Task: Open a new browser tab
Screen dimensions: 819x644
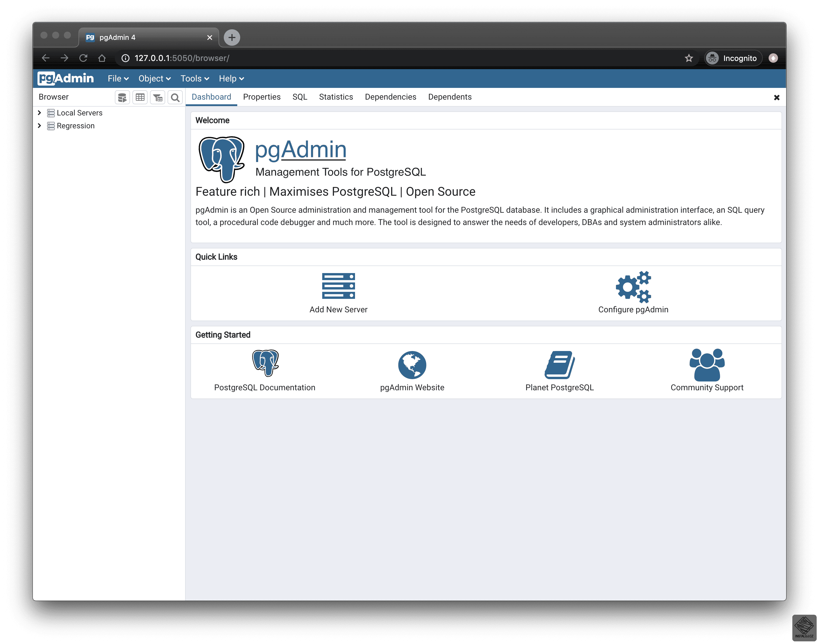Action: point(232,37)
